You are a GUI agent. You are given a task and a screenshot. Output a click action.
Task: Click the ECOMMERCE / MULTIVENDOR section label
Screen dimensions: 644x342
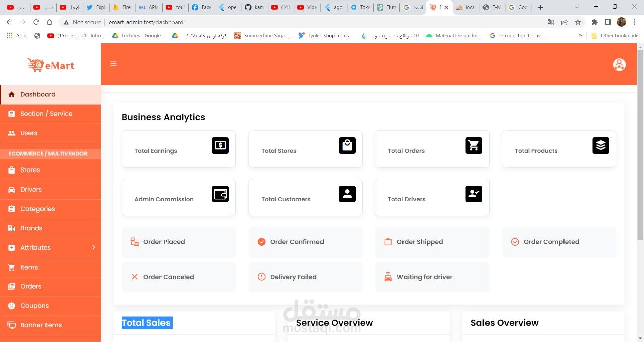pos(48,153)
